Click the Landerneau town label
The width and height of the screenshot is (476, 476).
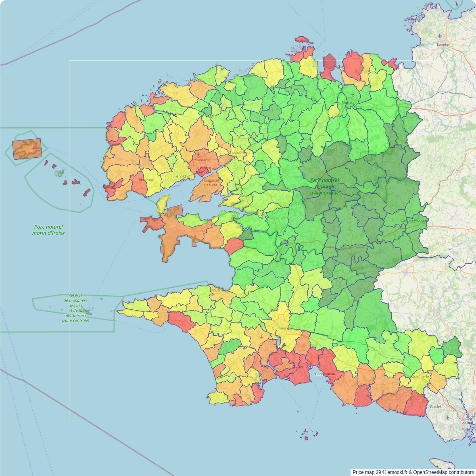coord(240,153)
